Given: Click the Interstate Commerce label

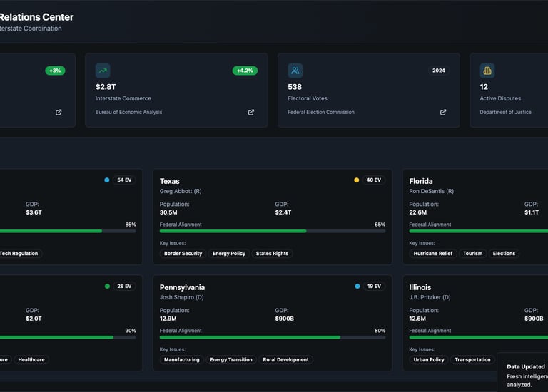Looking at the screenshot, I should (x=123, y=98).
